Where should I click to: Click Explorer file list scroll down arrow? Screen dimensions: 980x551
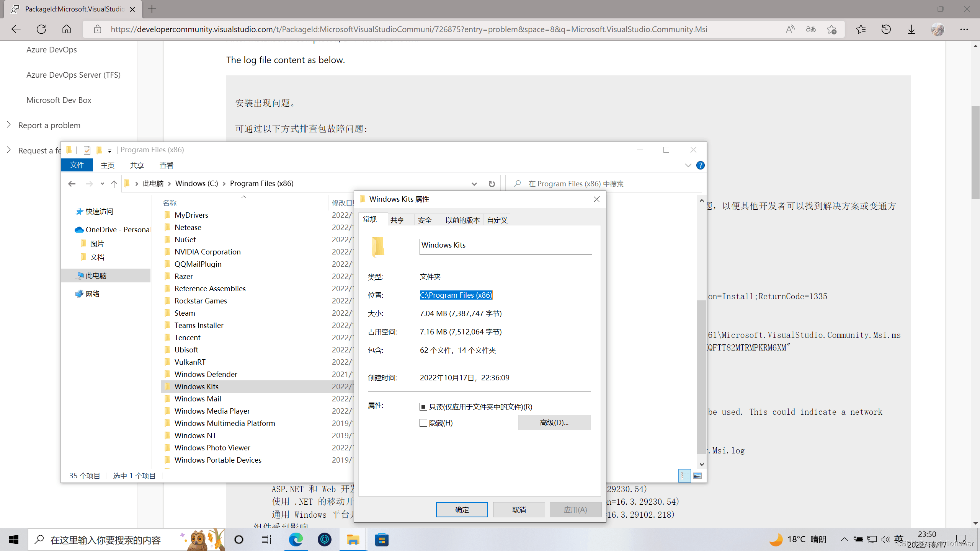point(701,464)
